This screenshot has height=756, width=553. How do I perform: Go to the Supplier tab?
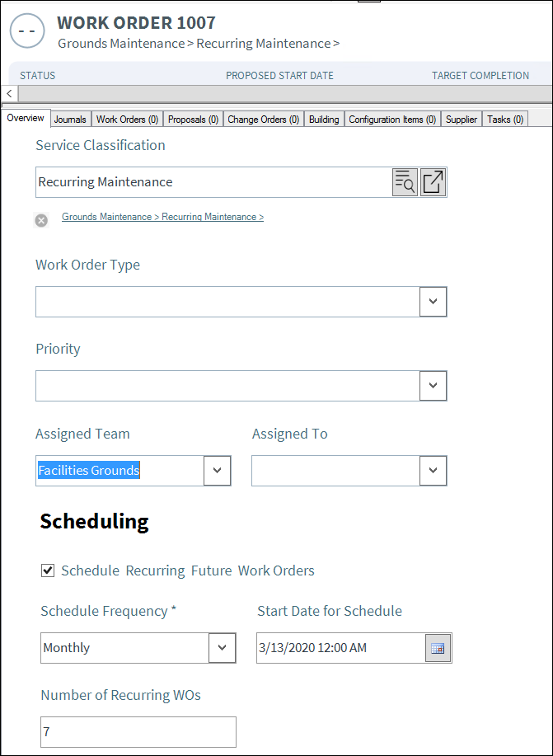[462, 120]
